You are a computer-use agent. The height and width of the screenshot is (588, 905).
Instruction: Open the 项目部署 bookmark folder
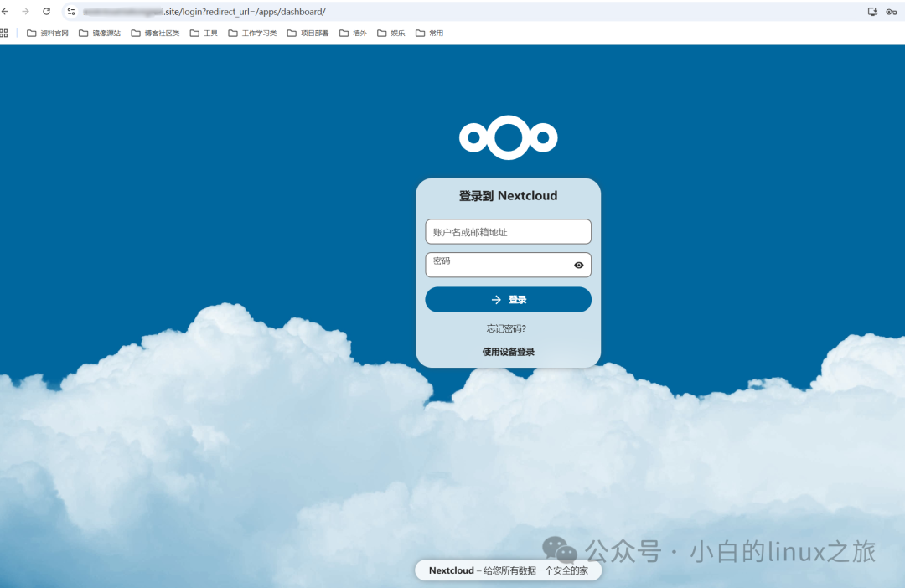point(308,33)
